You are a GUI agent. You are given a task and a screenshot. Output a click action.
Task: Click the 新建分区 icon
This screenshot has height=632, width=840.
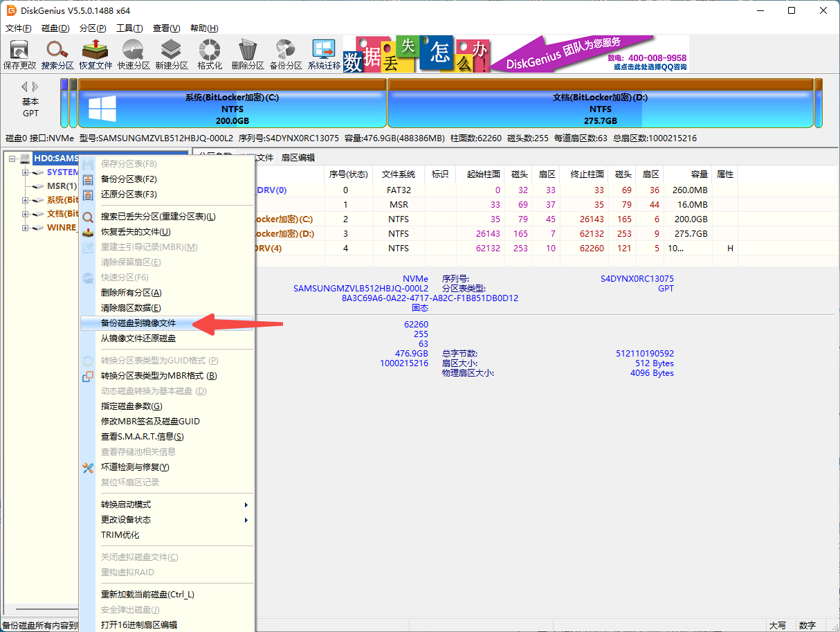[x=172, y=54]
